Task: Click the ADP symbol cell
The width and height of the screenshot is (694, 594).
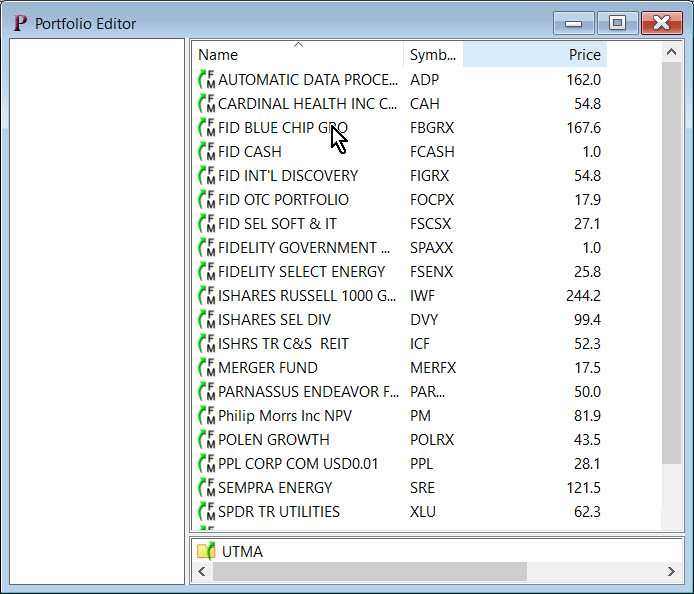Action: coord(424,80)
